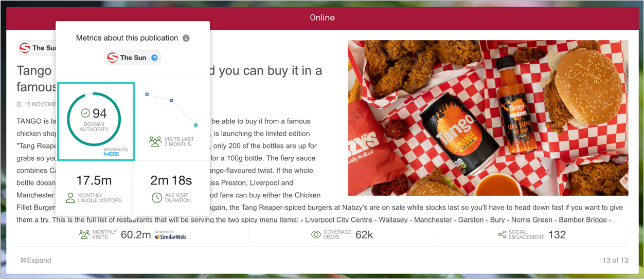Click The Sun publication chip in the popup
This screenshot has width=644, height=279.
click(133, 58)
